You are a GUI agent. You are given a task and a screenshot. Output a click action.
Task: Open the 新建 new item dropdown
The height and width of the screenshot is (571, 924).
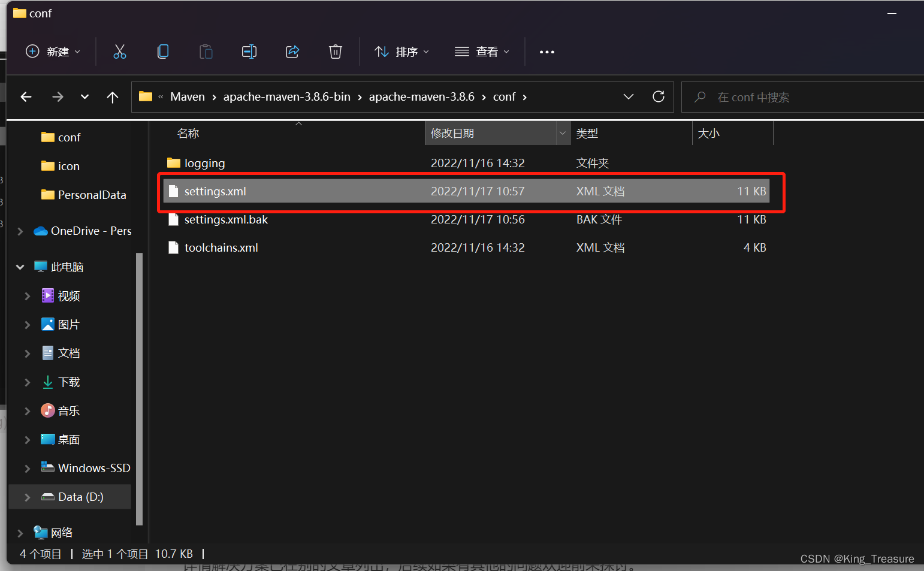pos(53,52)
